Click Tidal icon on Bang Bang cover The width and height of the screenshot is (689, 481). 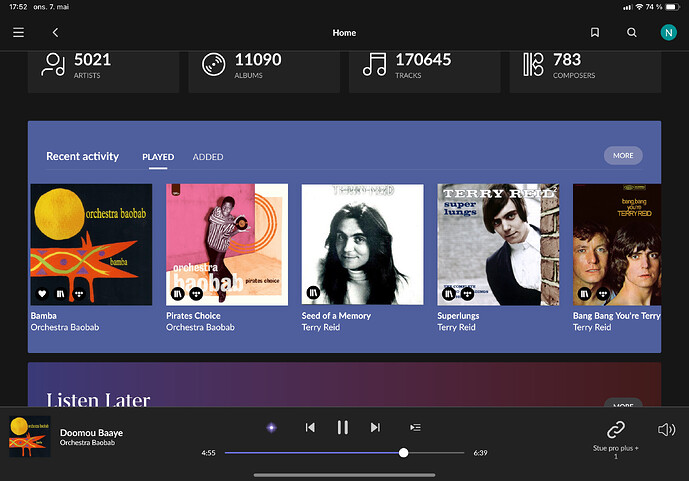[x=603, y=293]
